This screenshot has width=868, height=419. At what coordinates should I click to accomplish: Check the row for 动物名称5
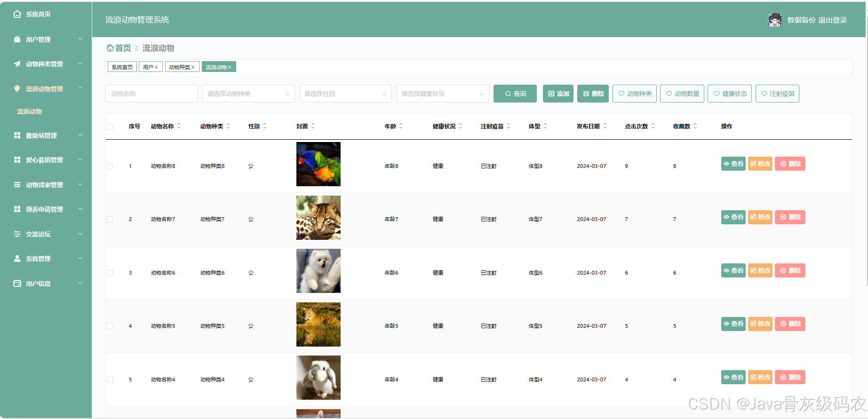[110, 326]
